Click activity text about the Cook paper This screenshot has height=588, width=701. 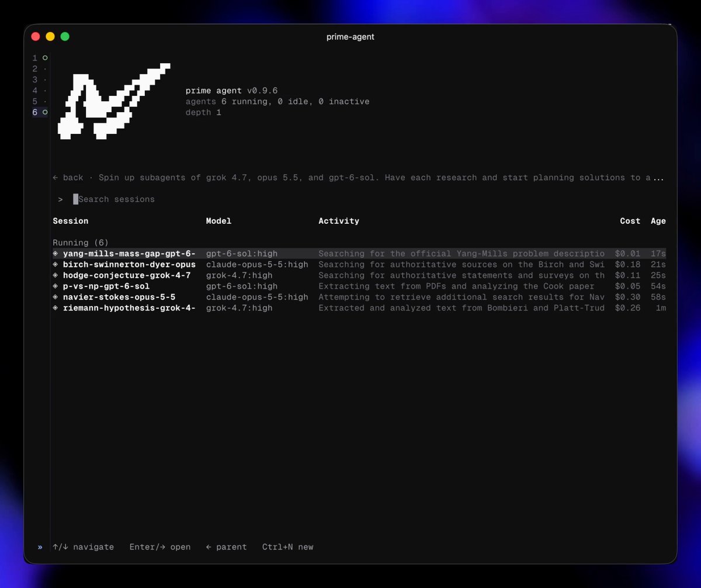tap(456, 286)
